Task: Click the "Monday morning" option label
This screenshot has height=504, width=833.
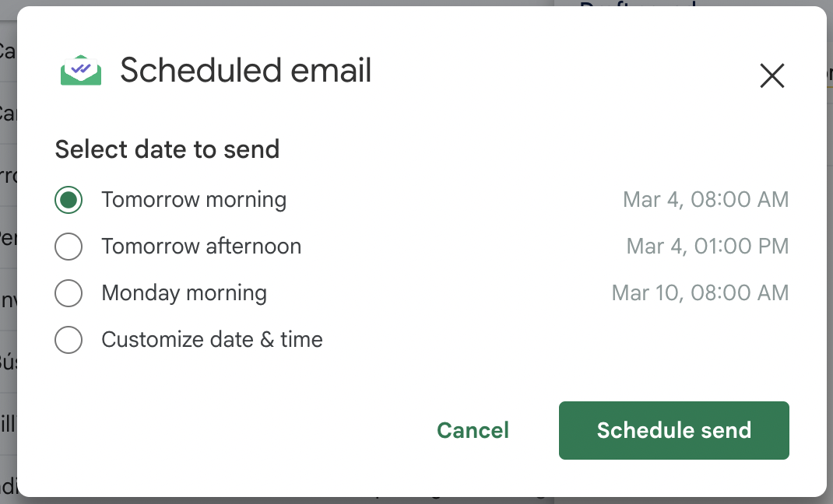Action: point(184,293)
